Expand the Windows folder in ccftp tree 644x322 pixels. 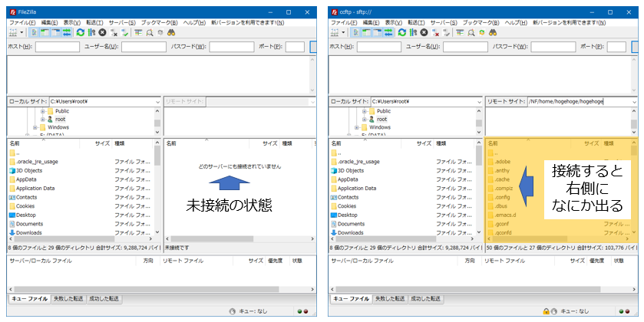(357, 127)
